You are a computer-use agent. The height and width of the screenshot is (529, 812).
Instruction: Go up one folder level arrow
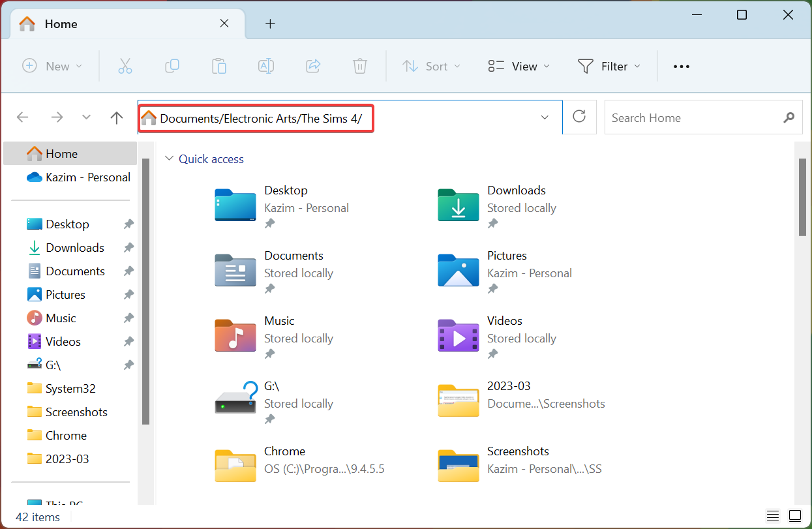click(117, 117)
